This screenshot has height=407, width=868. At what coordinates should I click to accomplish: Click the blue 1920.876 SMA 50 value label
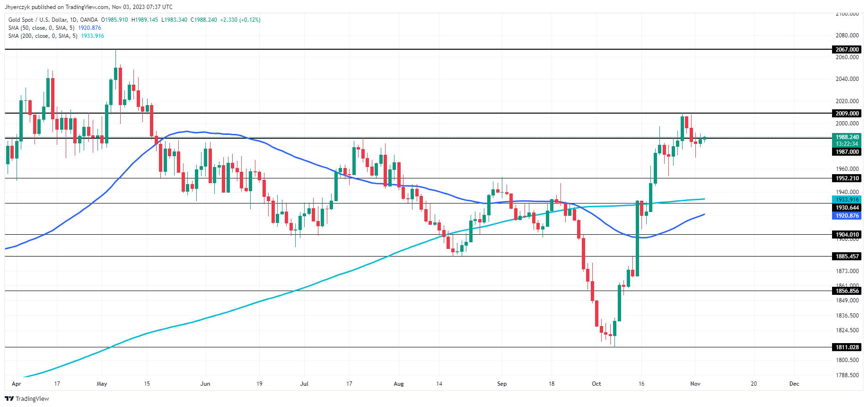click(x=846, y=216)
